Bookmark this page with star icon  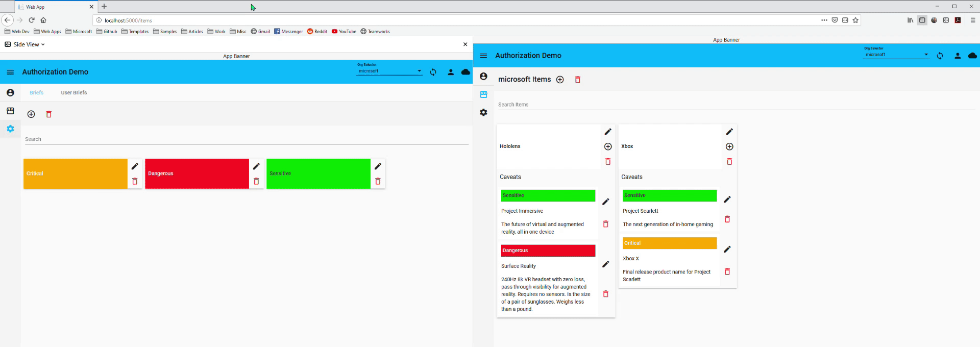855,20
